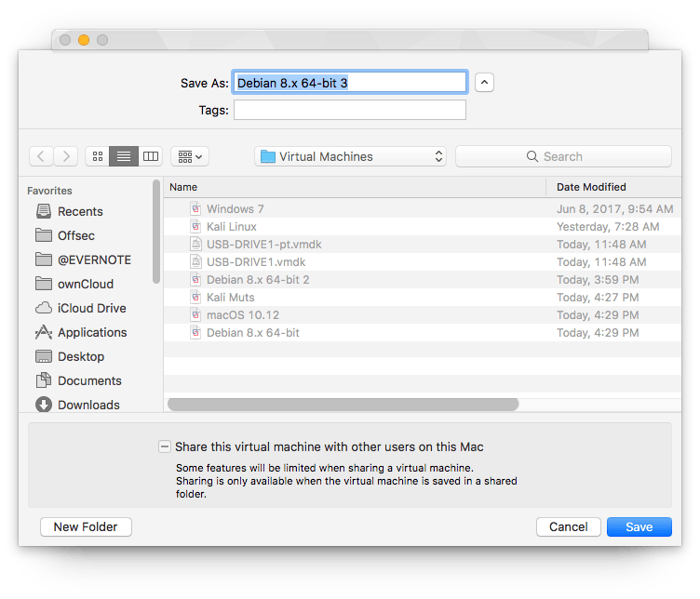Select the Kali Linux virtual machine file
The height and width of the screenshot is (599, 700).
coord(231,226)
